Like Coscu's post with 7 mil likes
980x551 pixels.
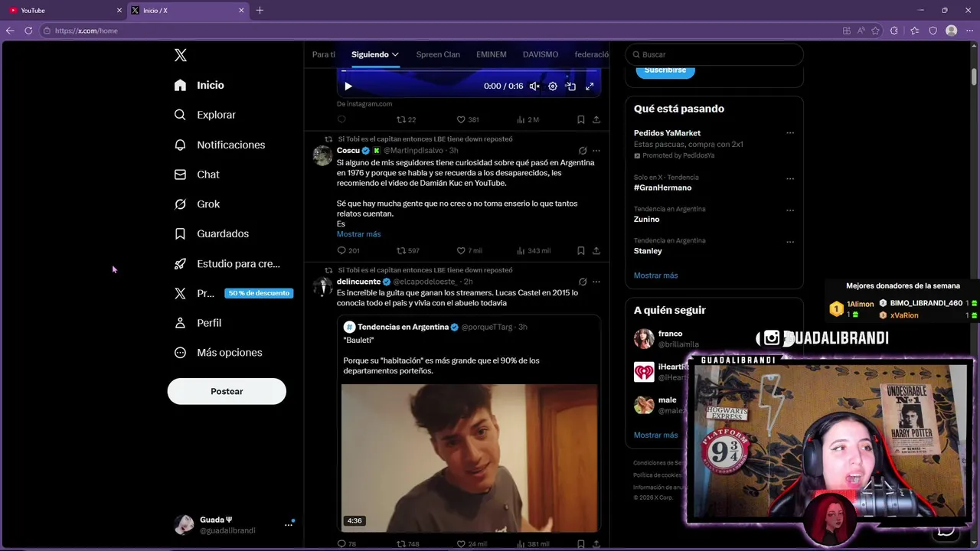pyautogui.click(x=469, y=250)
